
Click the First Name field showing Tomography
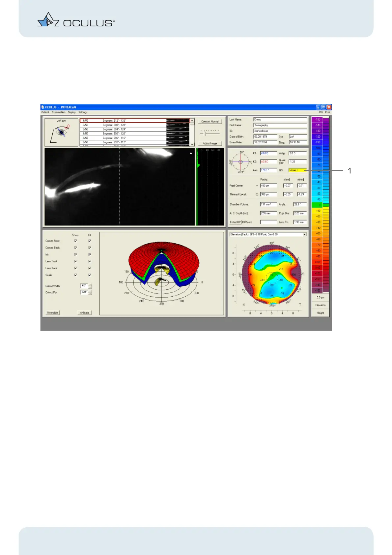click(280, 125)
